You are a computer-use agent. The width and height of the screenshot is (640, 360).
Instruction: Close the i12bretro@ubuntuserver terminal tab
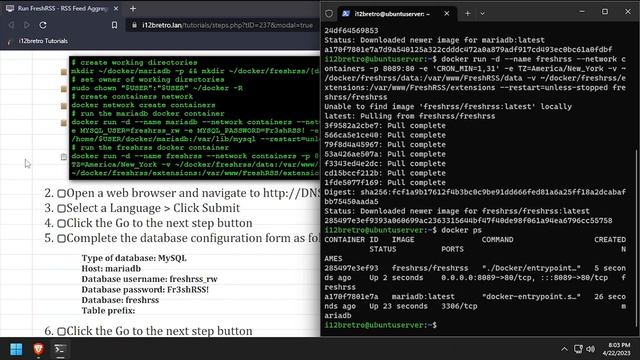pos(447,13)
